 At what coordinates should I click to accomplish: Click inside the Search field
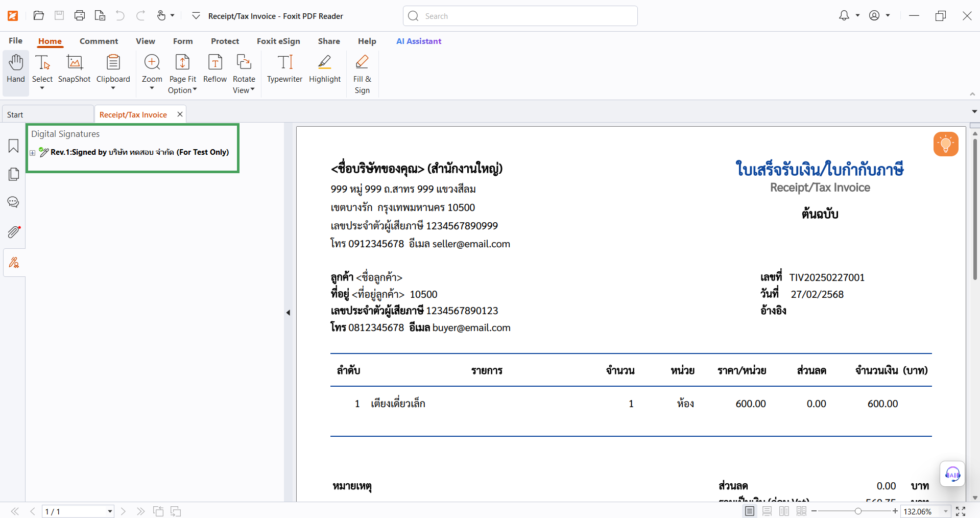click(x=519, y=16)
